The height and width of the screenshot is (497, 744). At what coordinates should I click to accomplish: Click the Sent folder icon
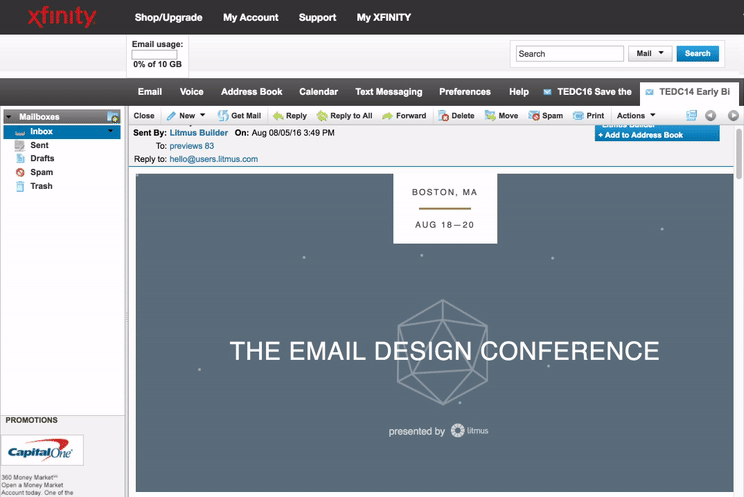(19, 145)
